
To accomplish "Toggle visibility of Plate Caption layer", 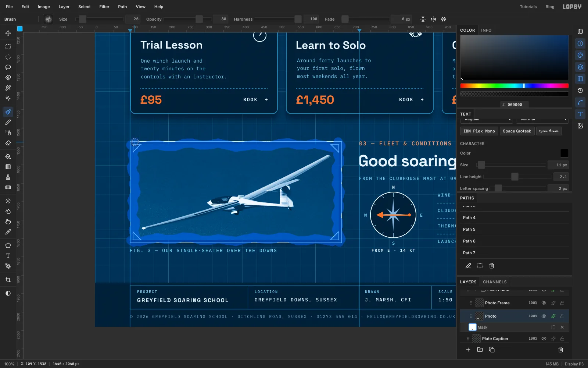I will click(x=544, y=339).
